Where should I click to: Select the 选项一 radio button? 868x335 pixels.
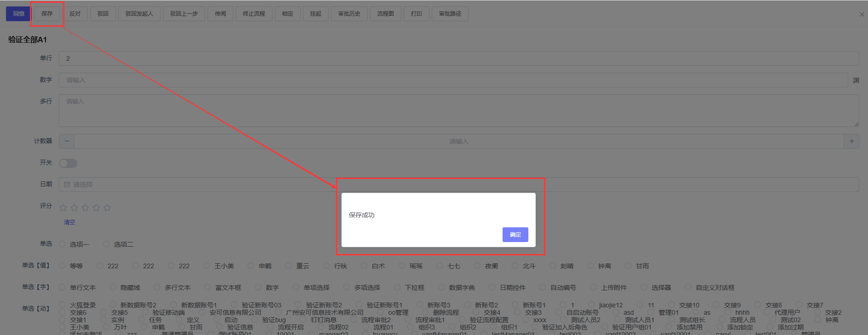pyautogui.click(x=63, y=244)
